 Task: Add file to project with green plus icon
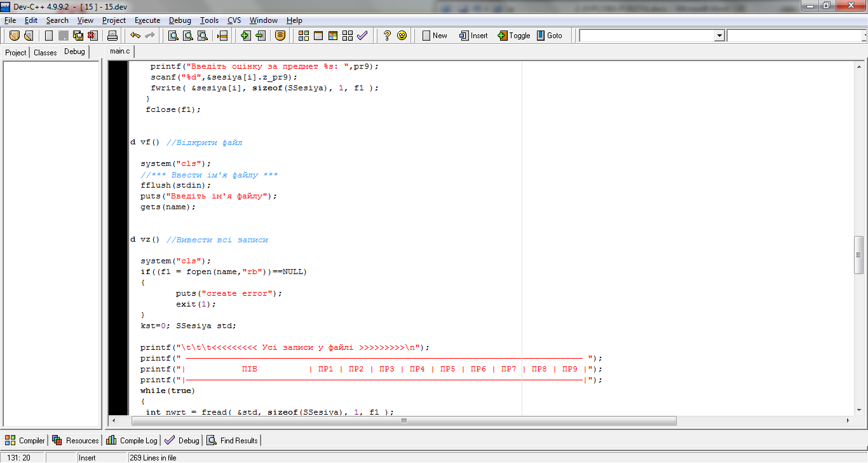[246, 36]
